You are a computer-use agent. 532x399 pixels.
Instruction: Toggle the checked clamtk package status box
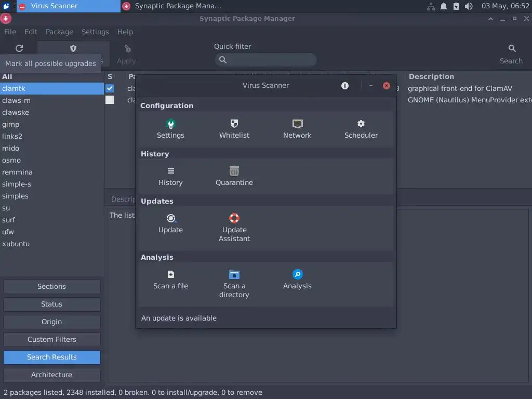[x=110, y=88]
